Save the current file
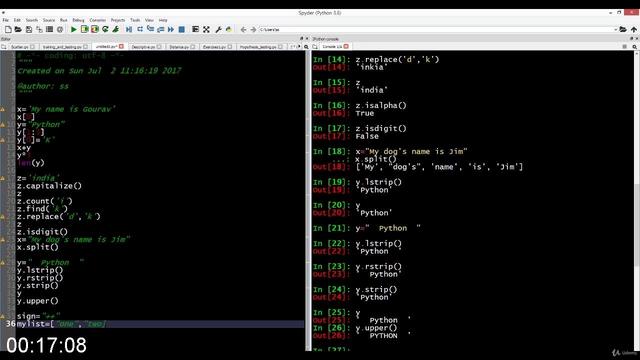640x360 pixels. coord(29,29)
